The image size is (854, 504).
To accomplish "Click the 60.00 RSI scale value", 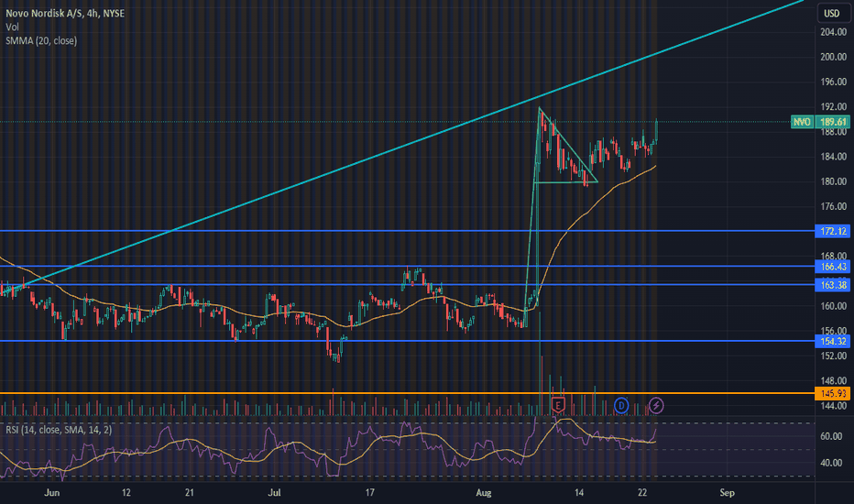I will tap(831, 436).
